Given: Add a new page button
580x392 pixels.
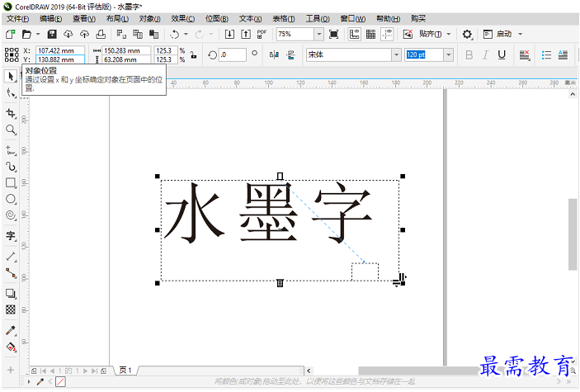Looking at the screenshot, I should pos(103,371).
